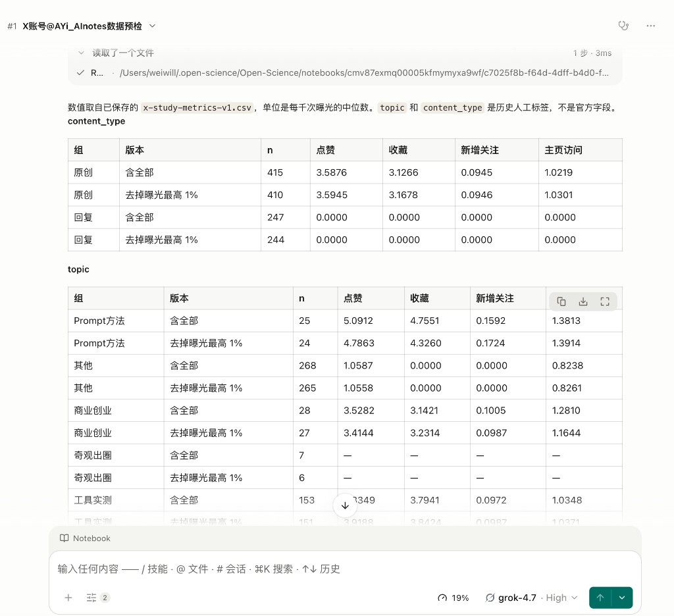This screenshot has width=674, height=616.
Task: Click '奇观出圈' in the row with n 7
Action: pos(92,455)
